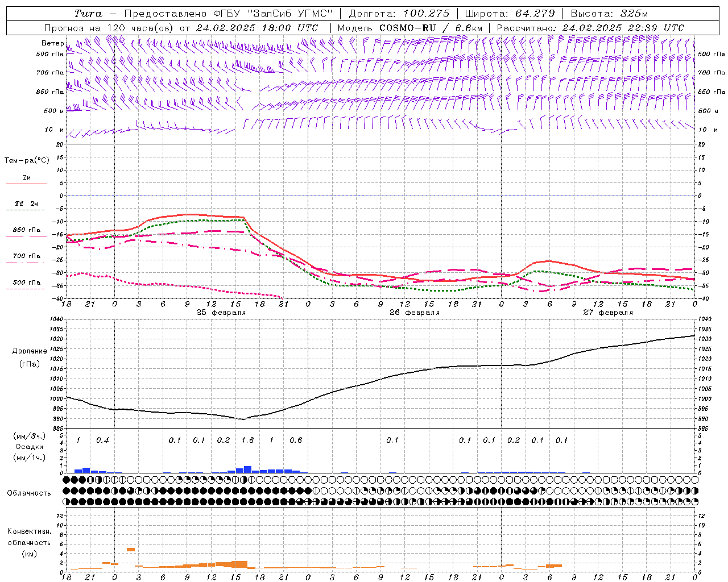Click the "(мм/1ч.)" unit label
Screen dimensions: 728x582
click(30, 458)
